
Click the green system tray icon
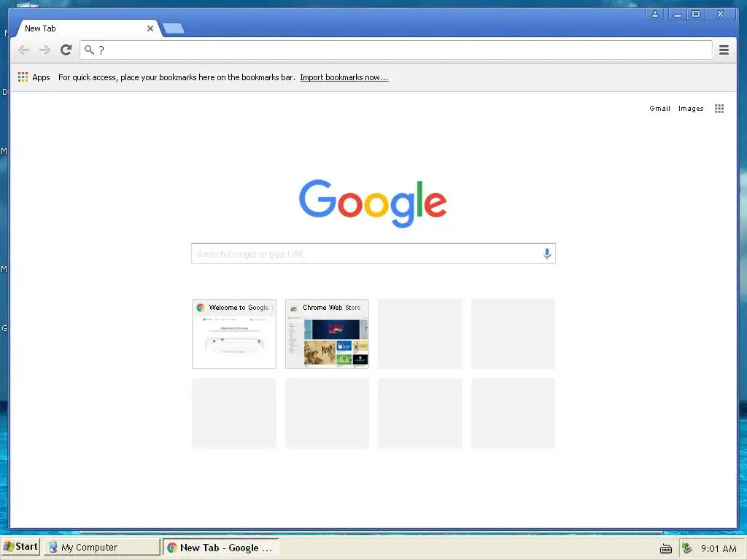click(686, 548)
